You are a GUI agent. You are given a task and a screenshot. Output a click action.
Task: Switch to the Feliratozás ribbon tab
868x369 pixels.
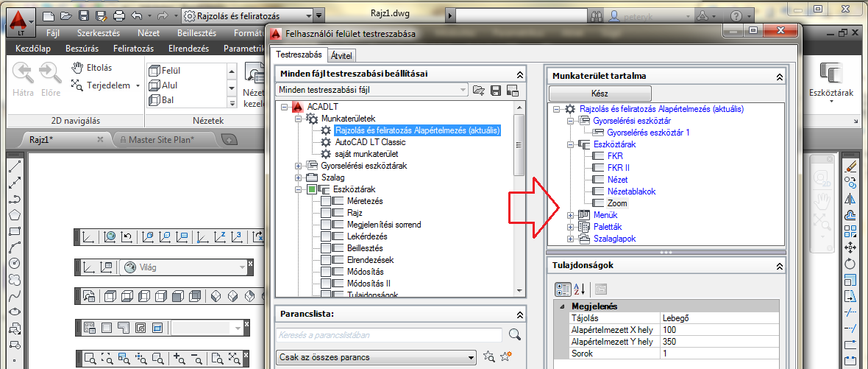[133, 49]
